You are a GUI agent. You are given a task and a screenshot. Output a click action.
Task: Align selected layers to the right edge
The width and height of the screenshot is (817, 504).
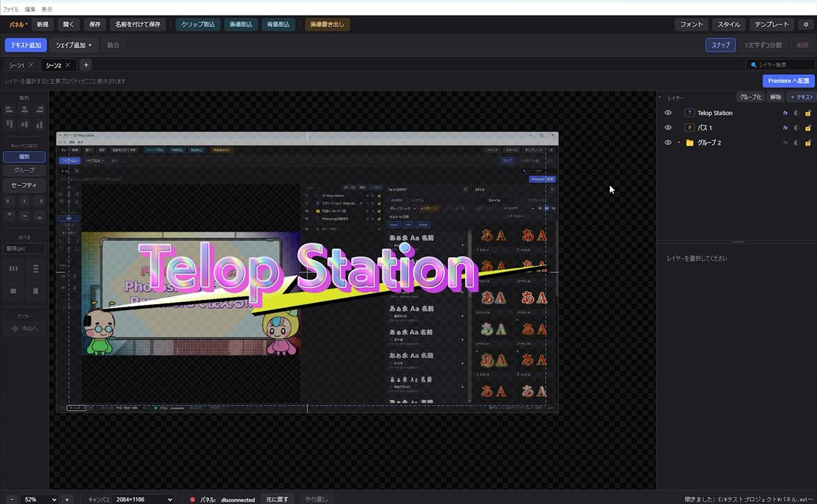tap(39, 110)
